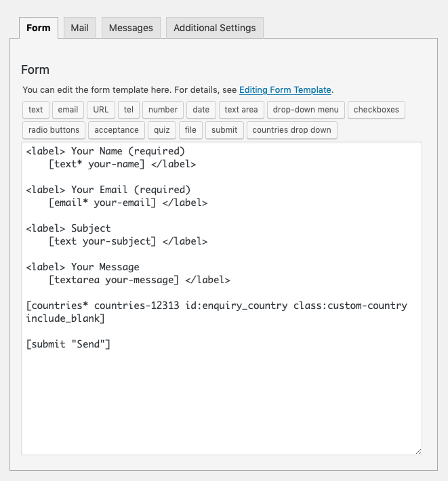
Task: Add a tel field tag
Action: click(129, 110)
